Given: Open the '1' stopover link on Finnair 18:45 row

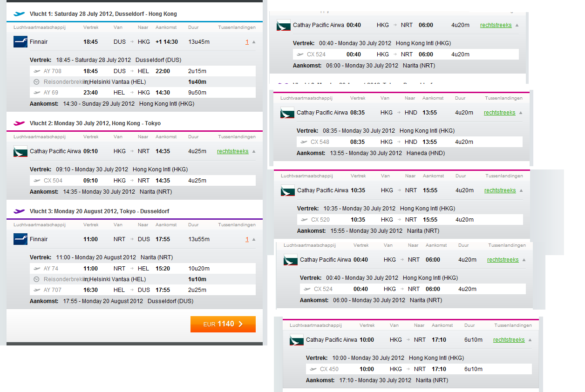Looking at the screenshot, I should 247,42.
